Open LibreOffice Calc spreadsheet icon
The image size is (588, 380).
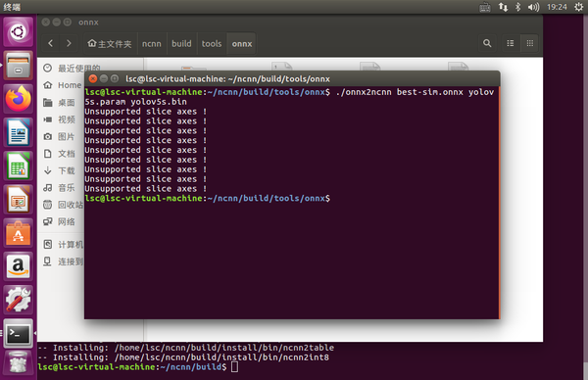(x=18, y=166)
